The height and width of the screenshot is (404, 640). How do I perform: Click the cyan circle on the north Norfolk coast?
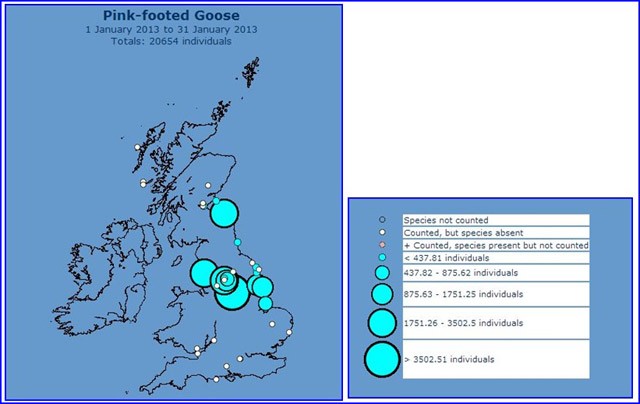pos(266,303)
